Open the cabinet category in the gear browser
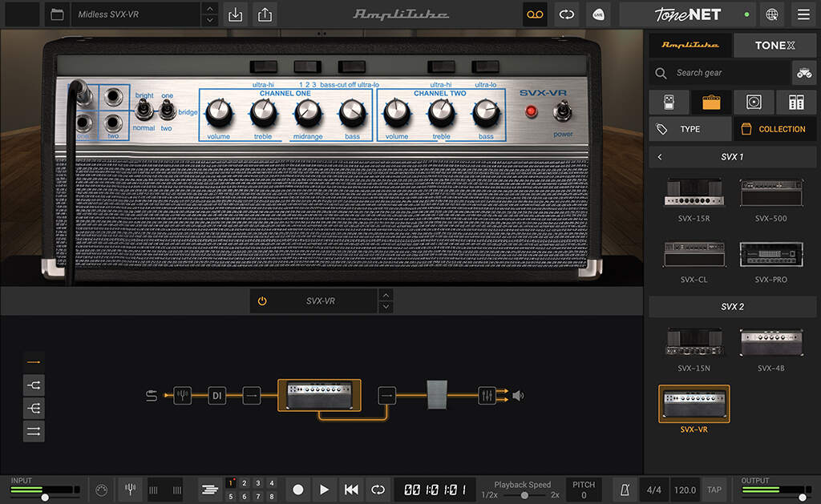 [752, 102]
